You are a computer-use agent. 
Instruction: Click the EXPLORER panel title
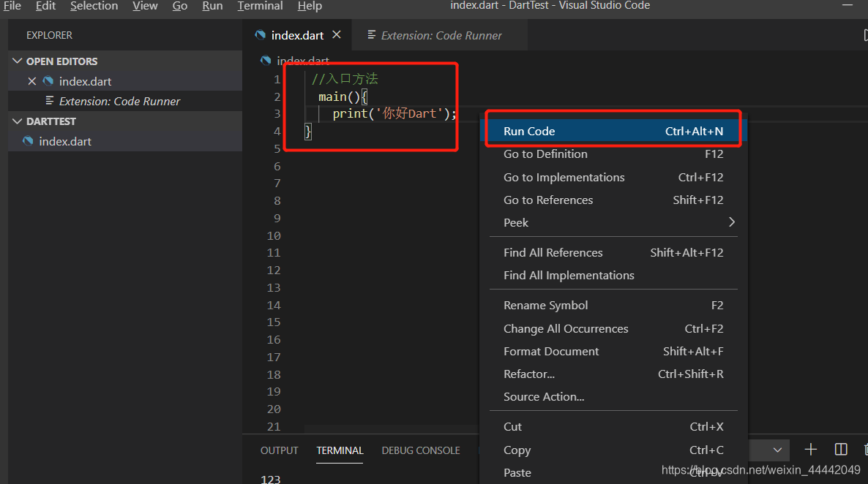point(49,35)
